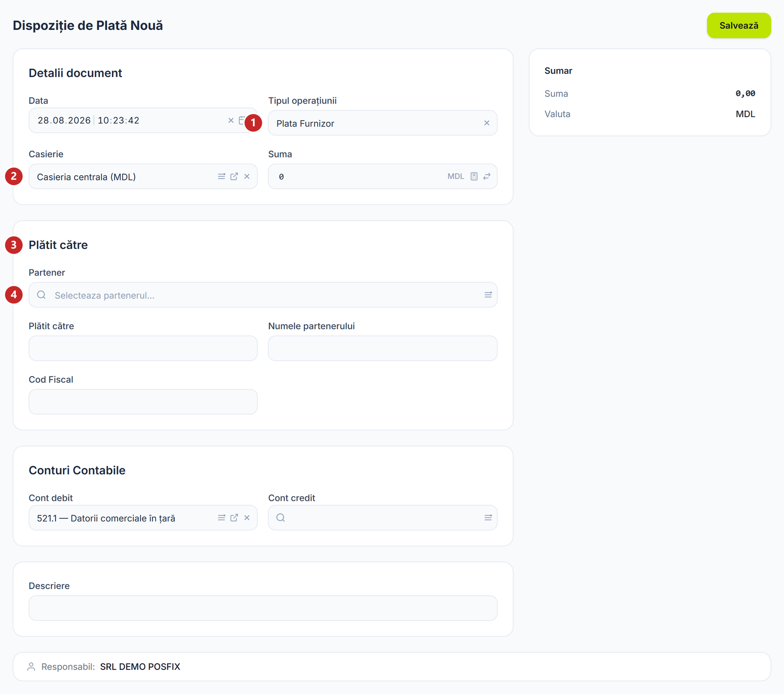Clear the Casierie field selection
The image size is (784, 694).
click(247, 176)
